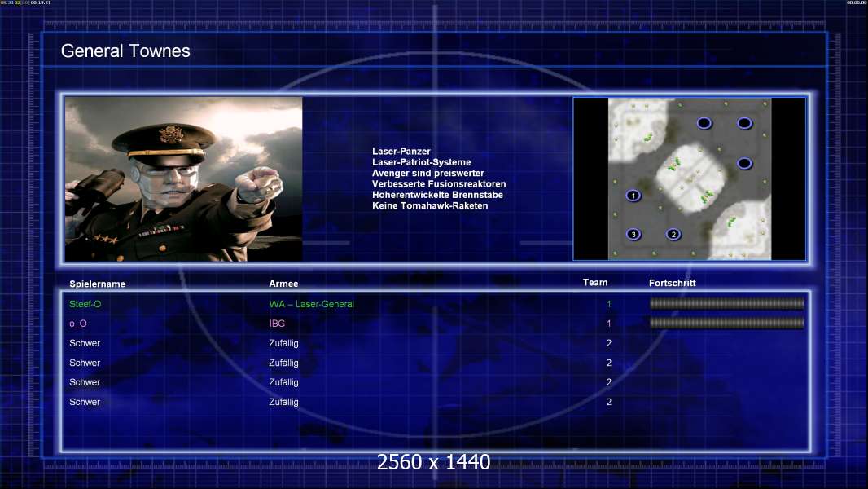Click the Laser-Panzer ability text
The width and height of the screenshot is (868, 489).
tap(401, 152)
